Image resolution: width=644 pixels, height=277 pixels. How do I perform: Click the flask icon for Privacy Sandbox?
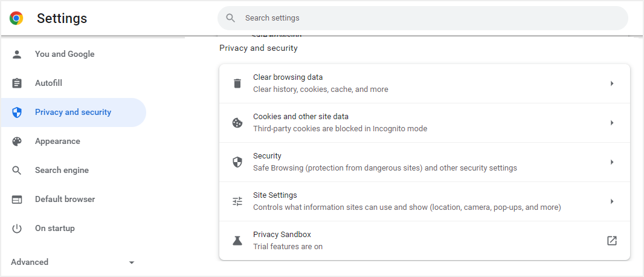point(237,241)
